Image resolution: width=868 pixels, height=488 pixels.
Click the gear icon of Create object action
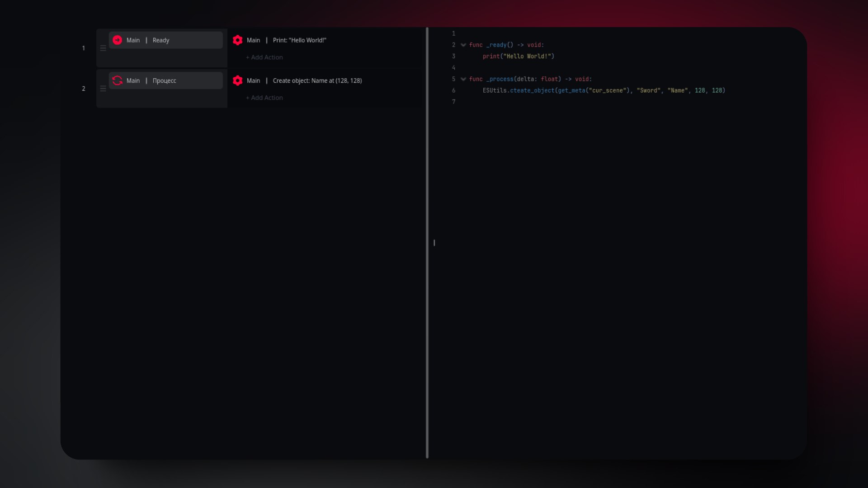click(237, 80)
